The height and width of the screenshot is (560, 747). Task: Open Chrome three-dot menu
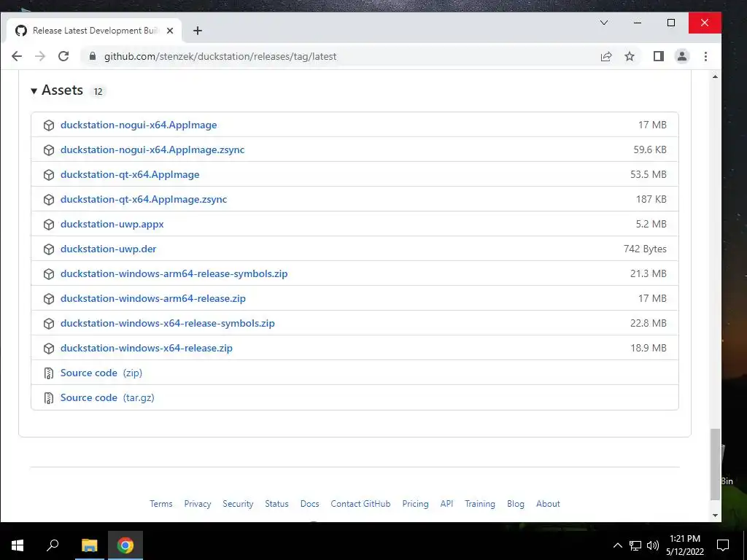click(705, 56)
